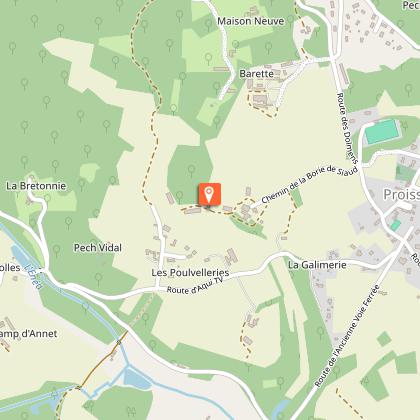
Task: Click Chemin de la Borie de Siaud label
Action: click(x=309, y=184)
